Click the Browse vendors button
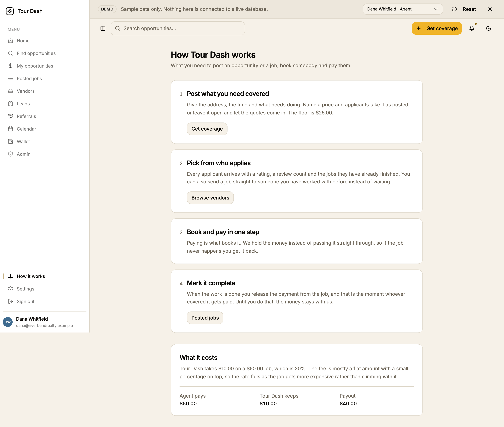This screenshot has height=427, width=504. (210, 198)
